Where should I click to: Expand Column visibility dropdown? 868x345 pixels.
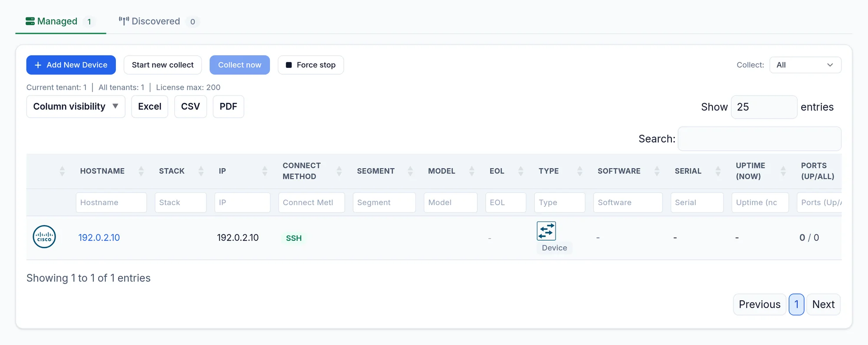click(76, 106)
